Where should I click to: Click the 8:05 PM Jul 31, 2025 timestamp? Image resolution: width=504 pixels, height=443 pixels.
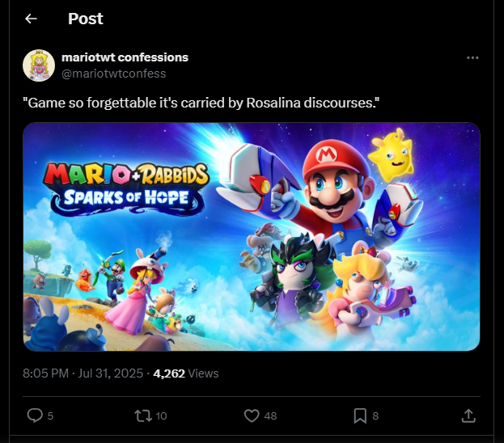pyautogui.click(x=83, y=373)
